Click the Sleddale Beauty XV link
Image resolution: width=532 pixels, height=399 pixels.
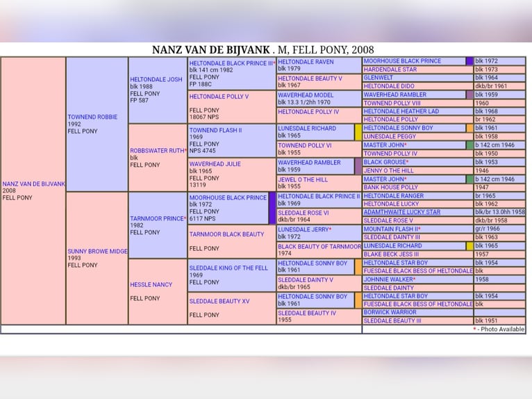tap(219, 301)
